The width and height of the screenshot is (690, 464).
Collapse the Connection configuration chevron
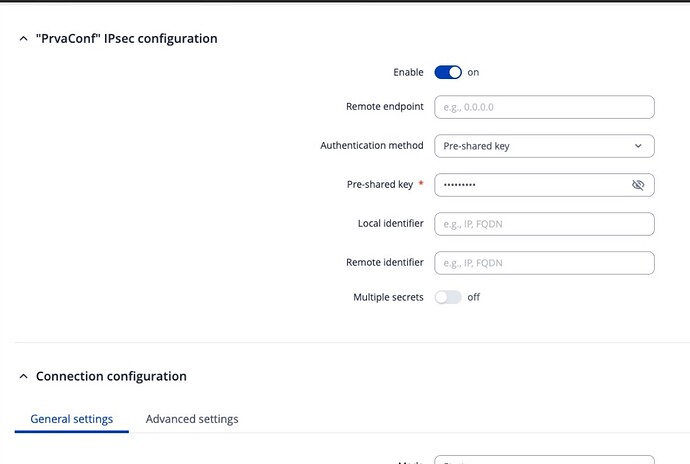pos(23,377)
